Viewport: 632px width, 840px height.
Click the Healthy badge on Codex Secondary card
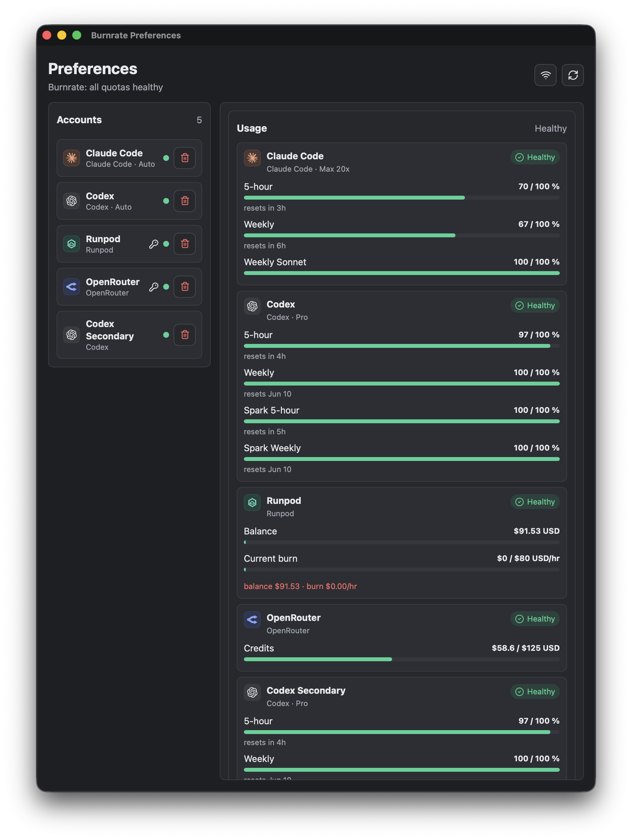tap(535, 692)
